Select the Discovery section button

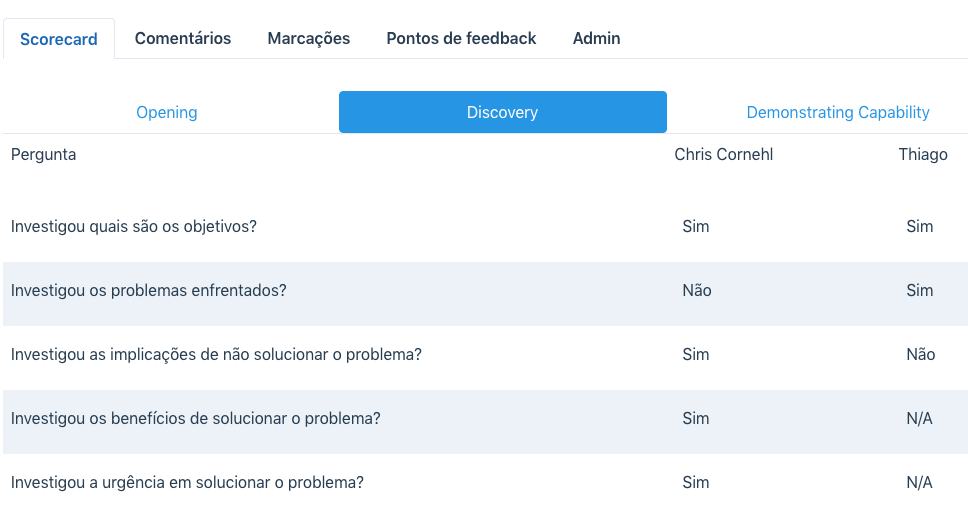coord(503,112)
